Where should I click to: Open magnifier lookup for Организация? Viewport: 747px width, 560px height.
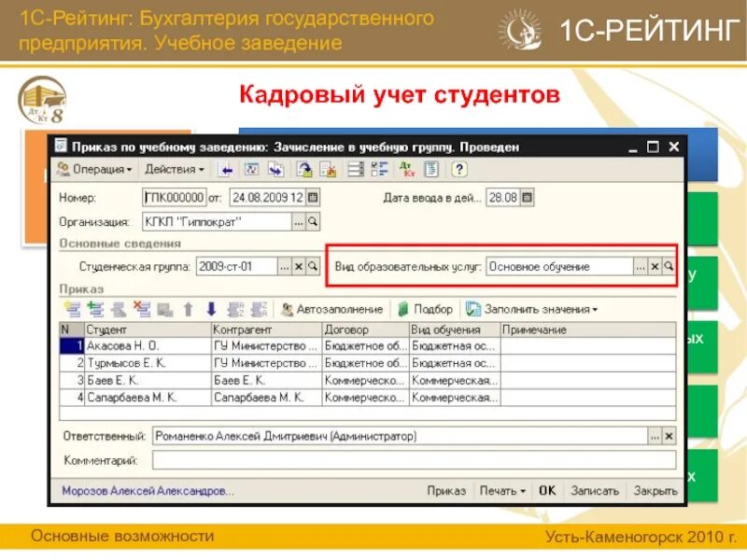click(313, 222)
